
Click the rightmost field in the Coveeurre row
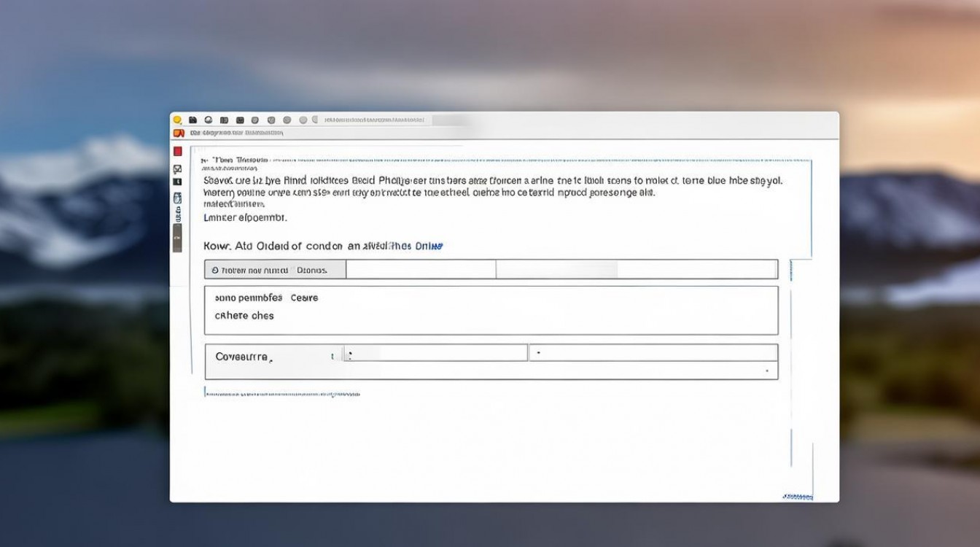point(653,353)
